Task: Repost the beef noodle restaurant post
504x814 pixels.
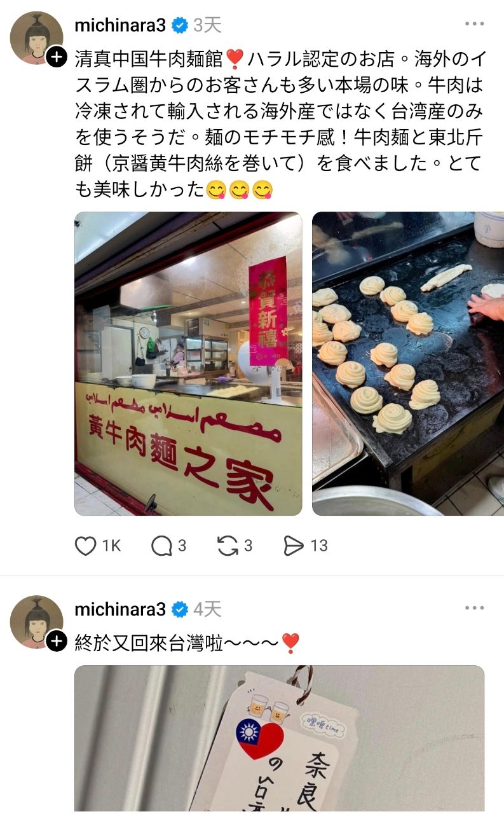Action: coord(235,546)
